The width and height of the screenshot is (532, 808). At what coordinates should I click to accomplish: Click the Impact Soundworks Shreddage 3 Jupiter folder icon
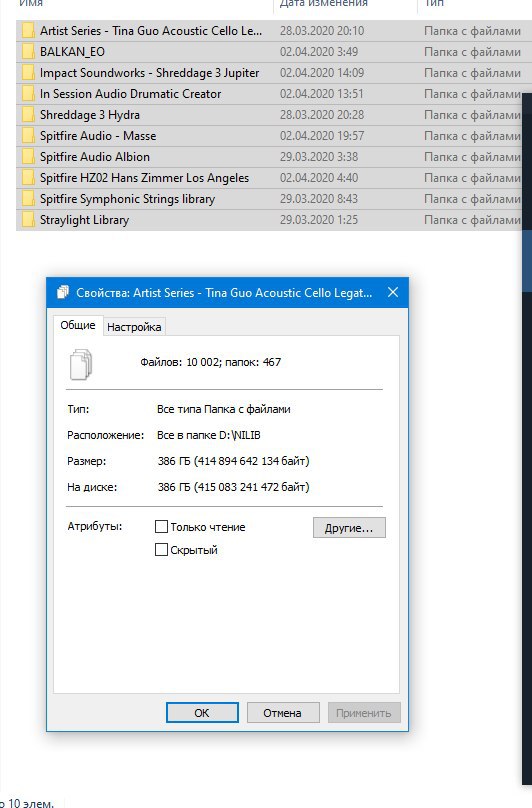pyautogui.click(x=28, y=73)
